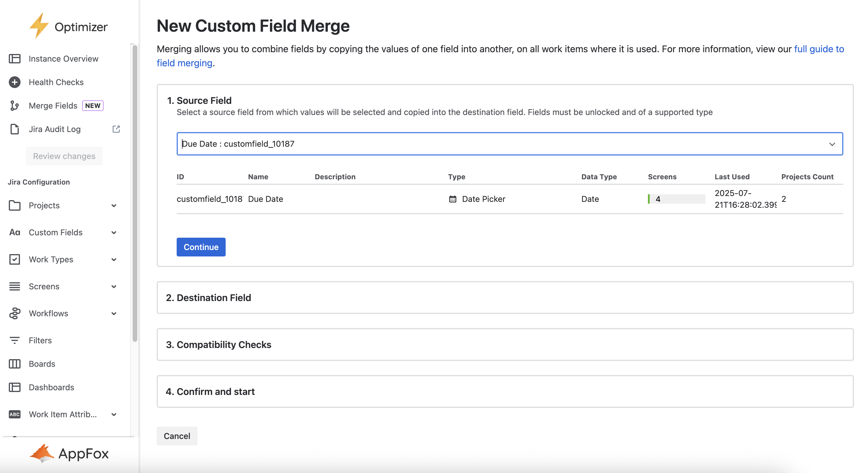Click the Dashboards sidebar icon
Image resolution: width=868 pixels, height=473 pixels.
14,387
